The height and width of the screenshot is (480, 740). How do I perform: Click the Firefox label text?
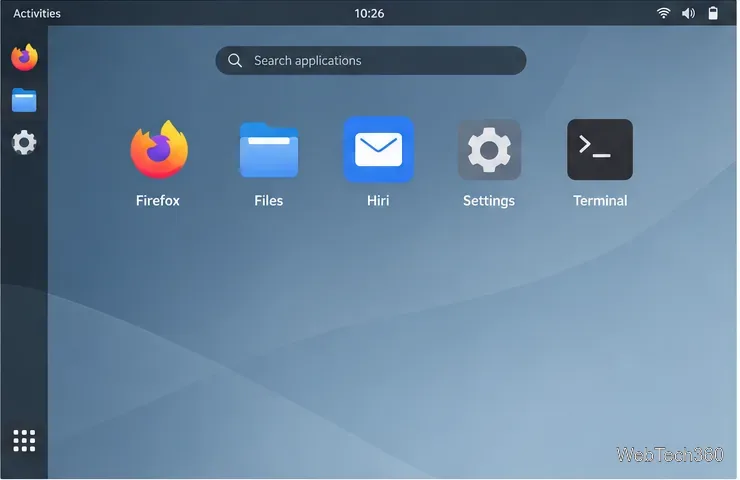point(158,201)
